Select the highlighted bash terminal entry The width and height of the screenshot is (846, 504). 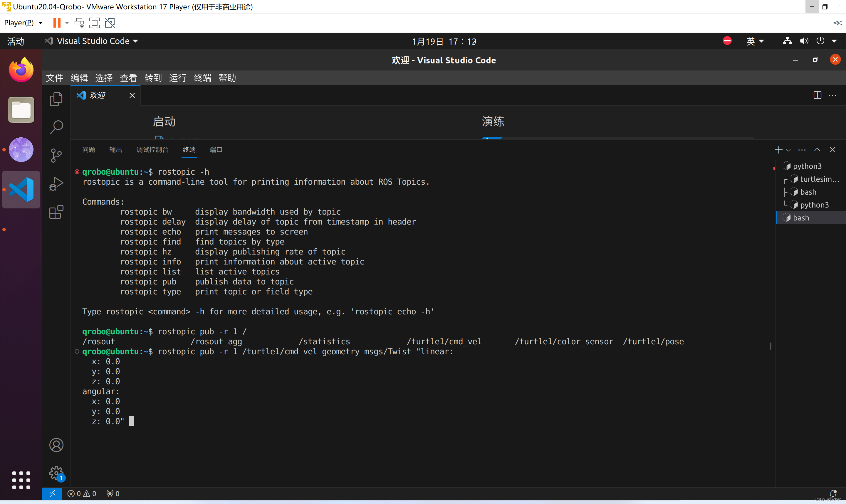[x=810, y=218]
